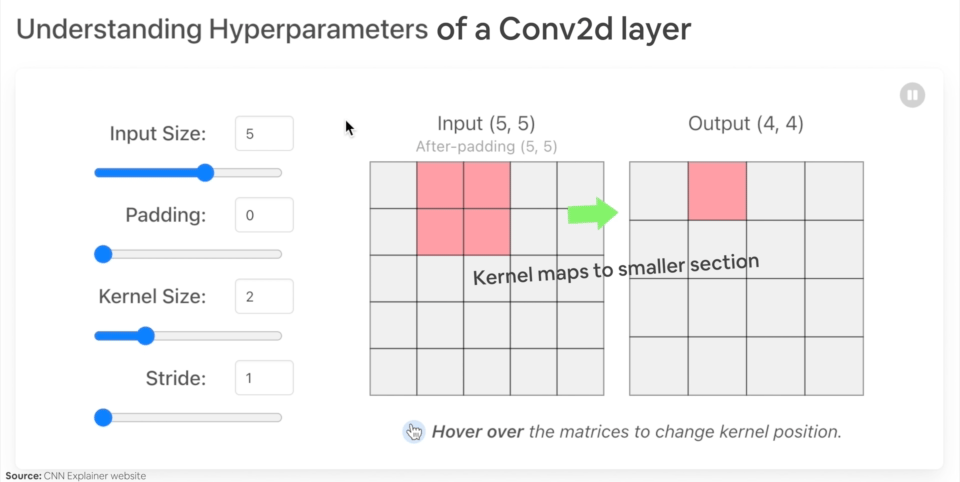
Task: Click the top-left cell of the Input matrix
Action: coord(394,185)
